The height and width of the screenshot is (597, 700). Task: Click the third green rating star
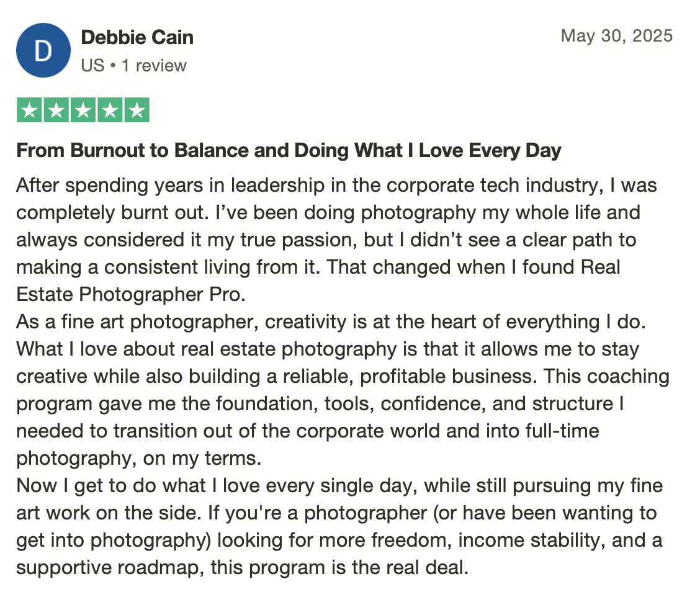pos(83,110)
